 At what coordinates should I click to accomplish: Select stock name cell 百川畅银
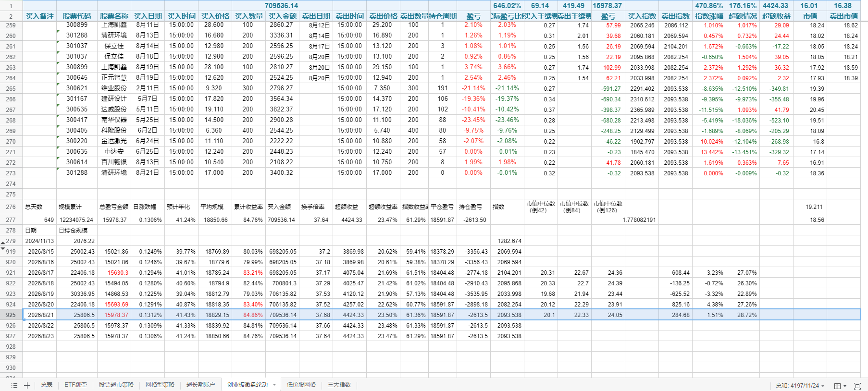114,162
